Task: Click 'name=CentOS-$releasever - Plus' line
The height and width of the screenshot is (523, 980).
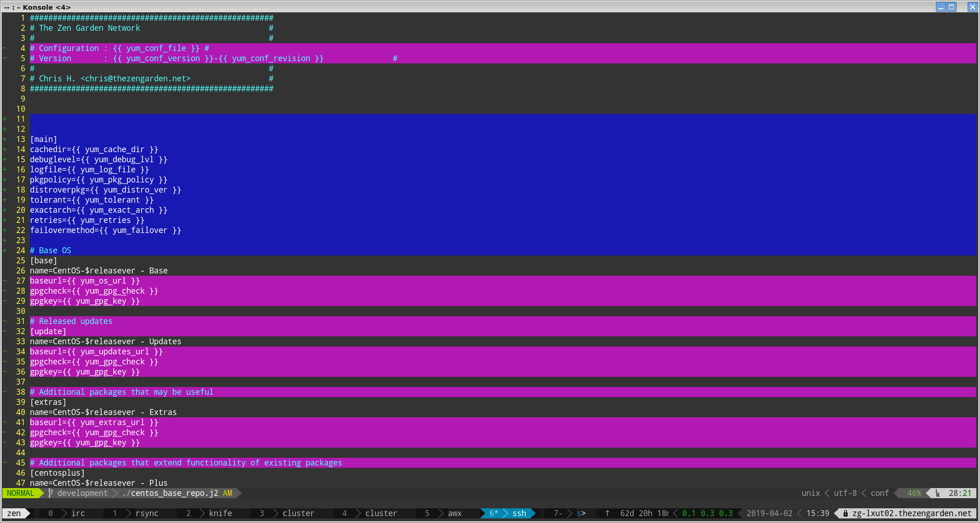Action: point(99,483)
